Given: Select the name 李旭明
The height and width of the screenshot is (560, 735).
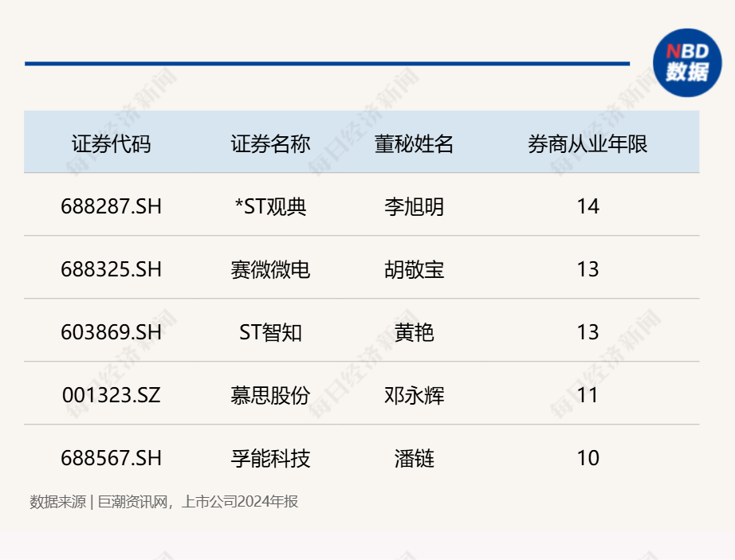Looking at the screenshot, I should click(x=414, y=206).
